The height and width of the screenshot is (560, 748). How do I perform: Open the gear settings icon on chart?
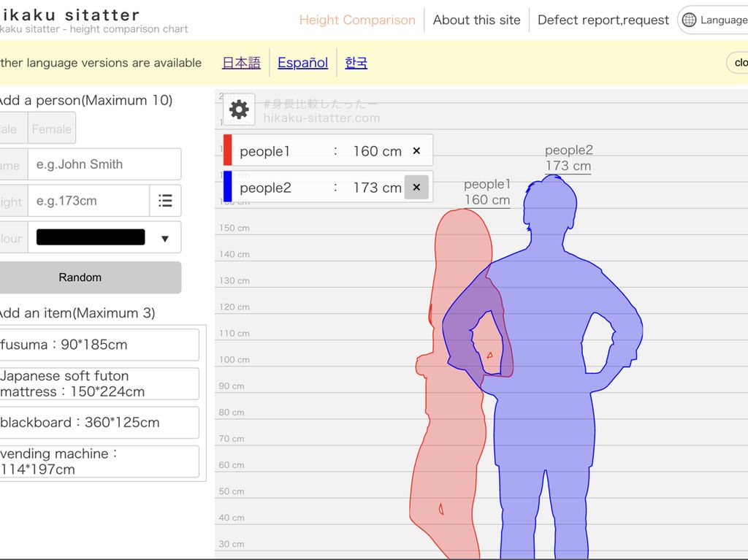(239, 110)
